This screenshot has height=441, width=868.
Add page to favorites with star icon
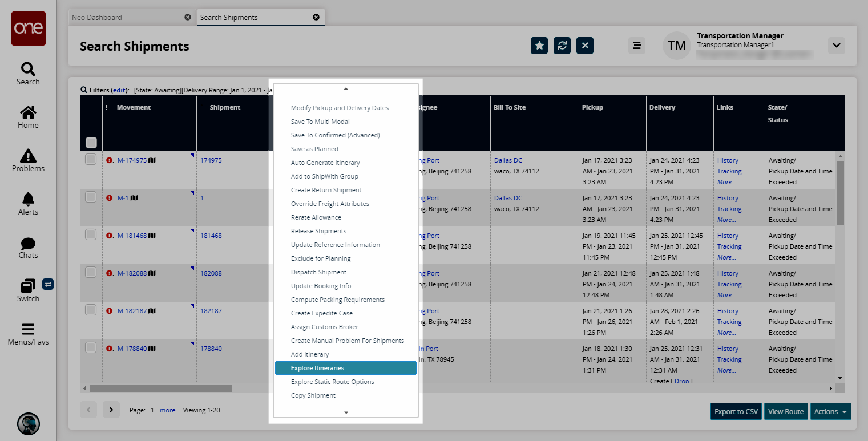click(x=539, y=46)
